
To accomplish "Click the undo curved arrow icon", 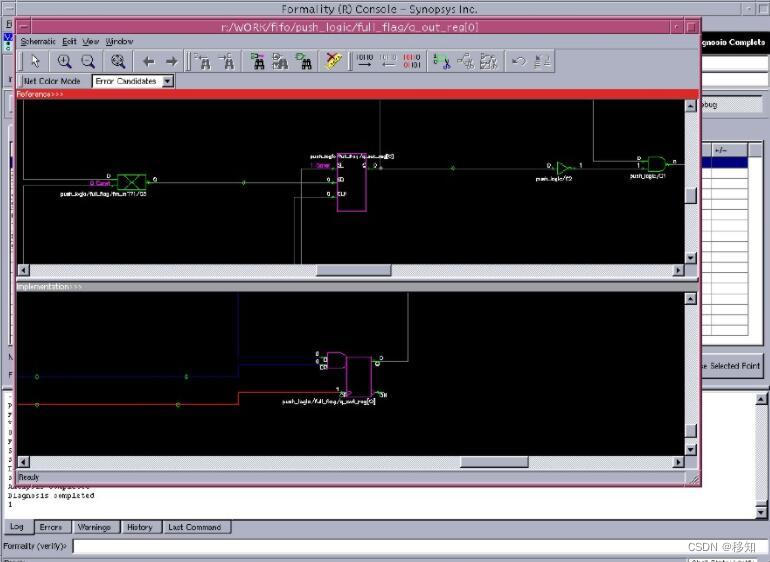I will (519, 61).
